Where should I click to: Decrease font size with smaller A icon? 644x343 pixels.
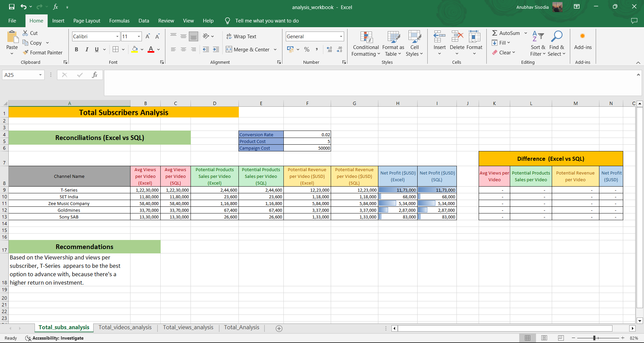157,36
